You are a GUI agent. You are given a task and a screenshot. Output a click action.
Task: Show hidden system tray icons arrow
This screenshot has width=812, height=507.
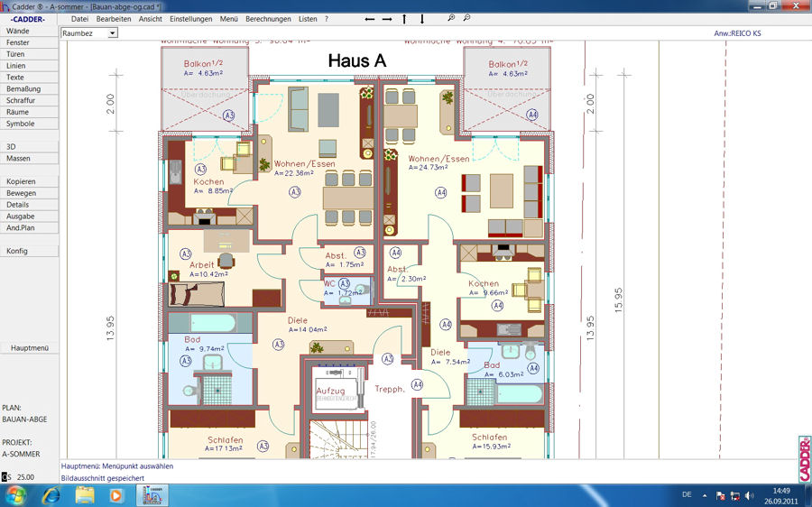point(705,496)
